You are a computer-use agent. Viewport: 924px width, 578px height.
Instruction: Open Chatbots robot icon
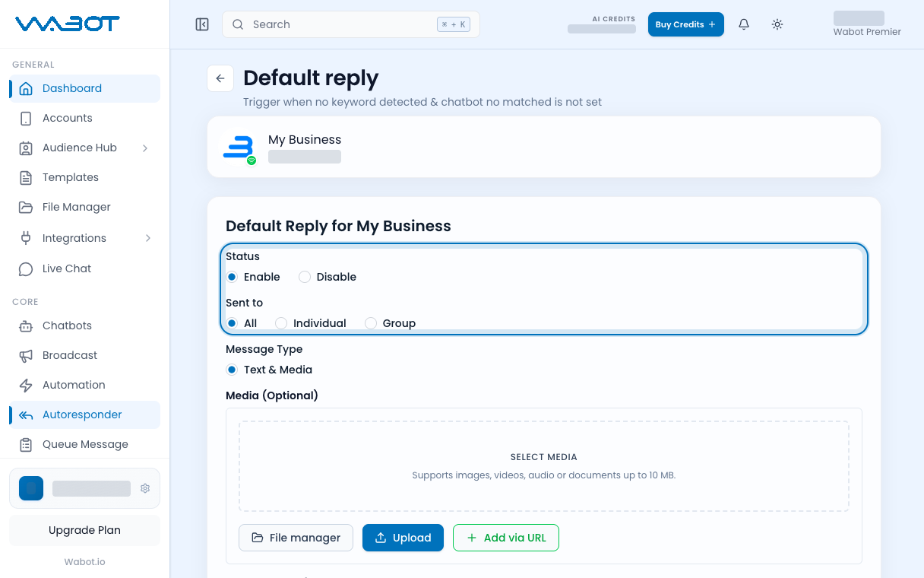(26, 326)
